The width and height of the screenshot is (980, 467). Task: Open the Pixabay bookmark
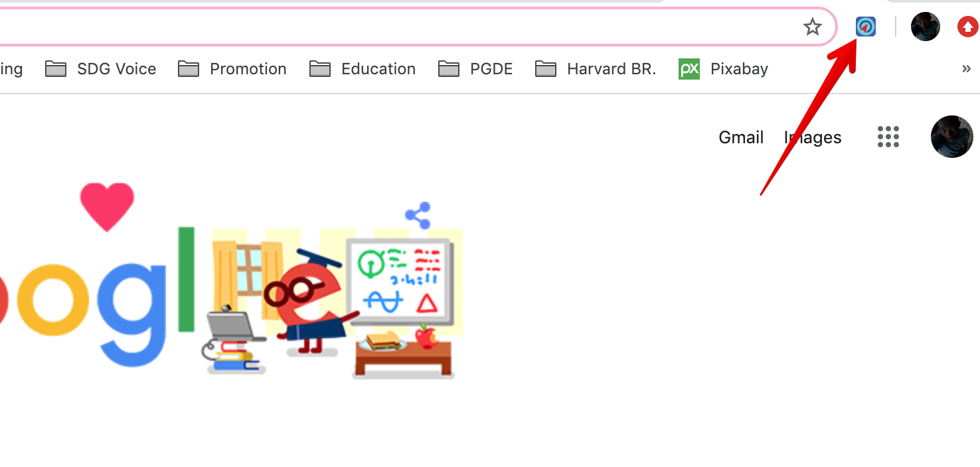click(723, 69)
